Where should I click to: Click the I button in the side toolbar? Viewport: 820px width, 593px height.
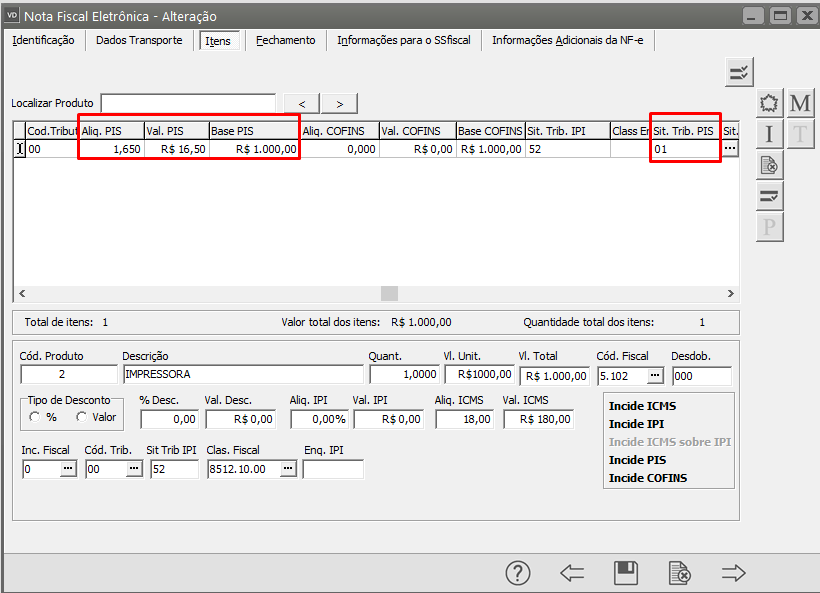coord(769,135)
